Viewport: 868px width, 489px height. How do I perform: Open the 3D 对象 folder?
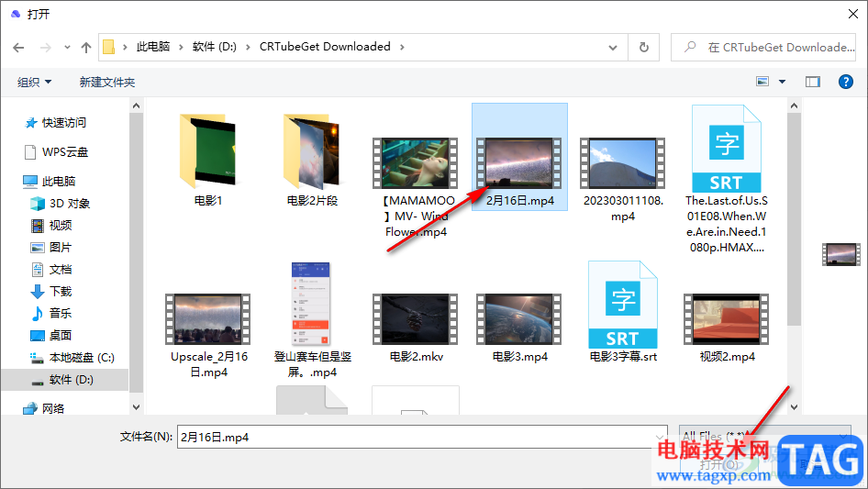(x=61, y=204)
